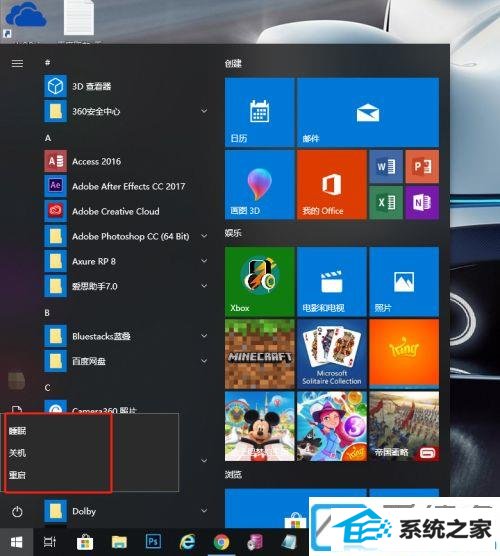Open the Excel tile
Screen dimensions: 500x556
pos(386,202)
